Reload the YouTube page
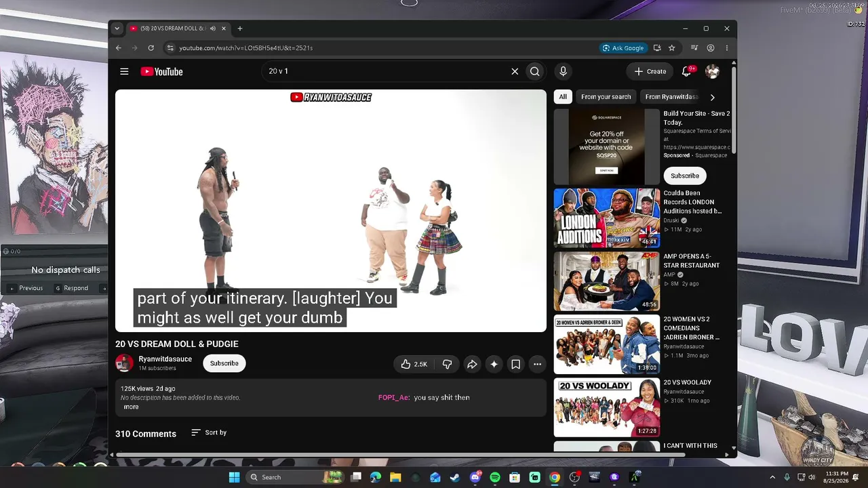 (x=151, y=48)
